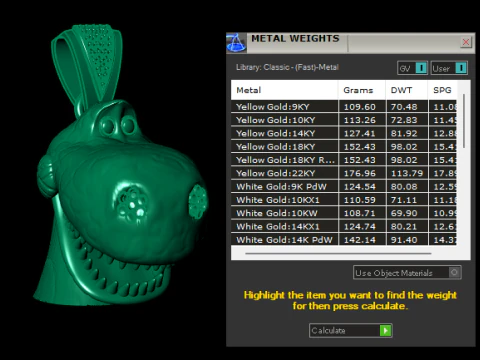Click the Library: Classic - (Fast)-Metal label
Screen dimensions: 480x360
[287, 67]
